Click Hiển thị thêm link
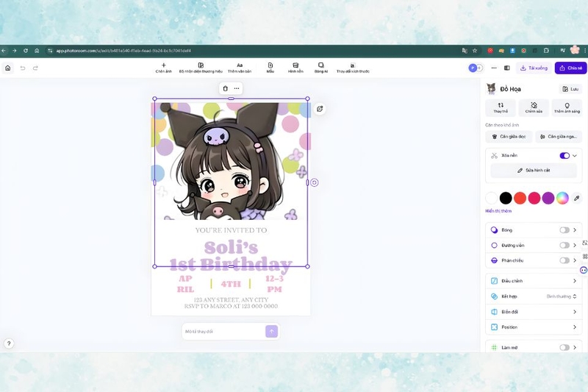The height and width of the screenshot is (392, 588). click(x=498, y=211)
